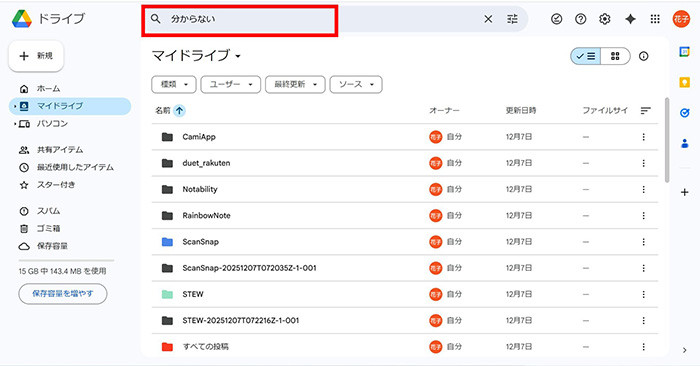Select the duet_rakuten folder row
This screenshot has width=700, height=366.
pos(404,163)
